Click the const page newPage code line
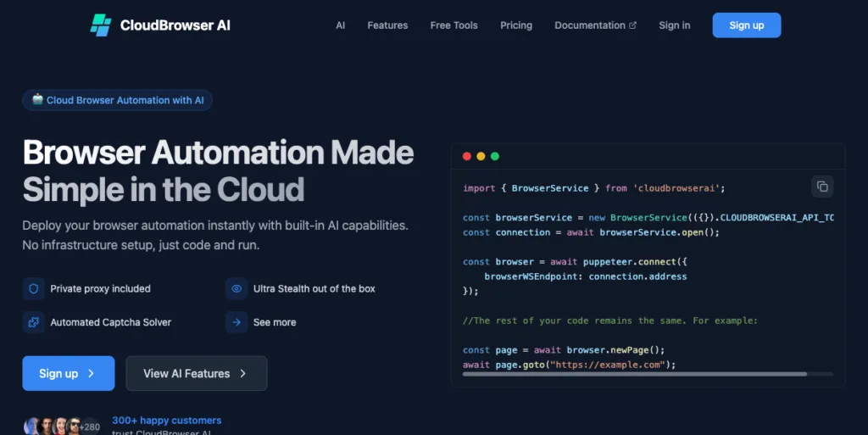Viewport: 868px width, 435px height. click(x=564, y=350)
